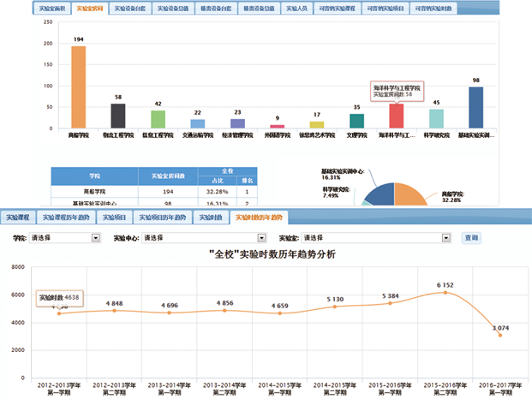Click the 查询 search button
532x399 pixels.
pos(471,238)
